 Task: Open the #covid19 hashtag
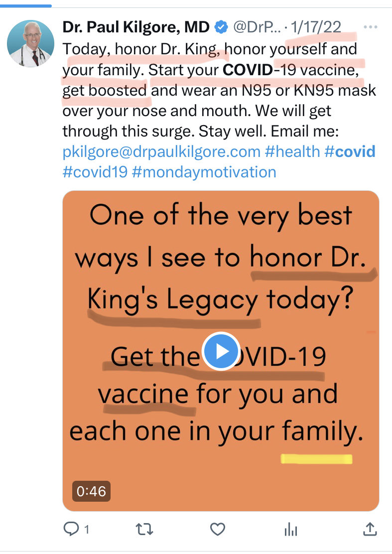[x=95, y=172]
